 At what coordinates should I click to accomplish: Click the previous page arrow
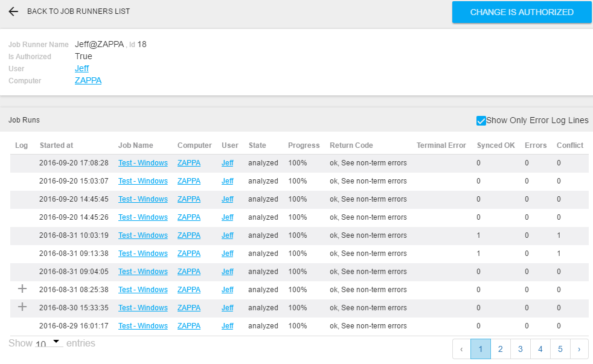click(x=461, y=349)
